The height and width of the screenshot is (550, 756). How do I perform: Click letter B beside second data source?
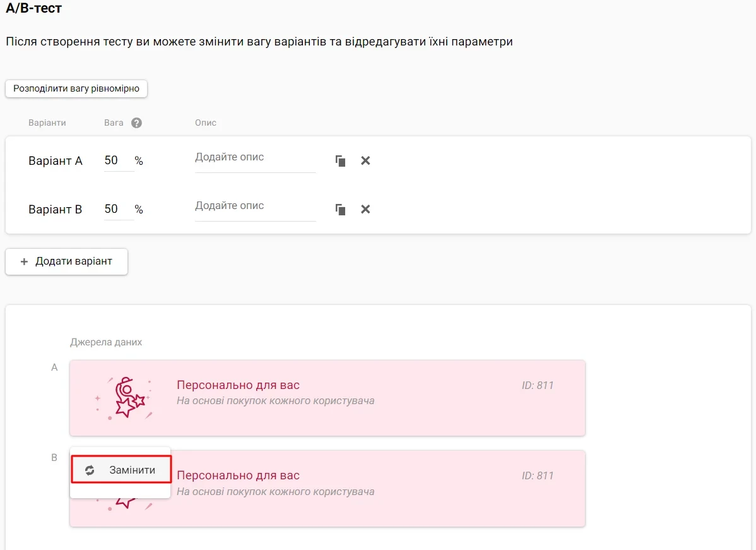pyautogui.click(x=54, y=458)
